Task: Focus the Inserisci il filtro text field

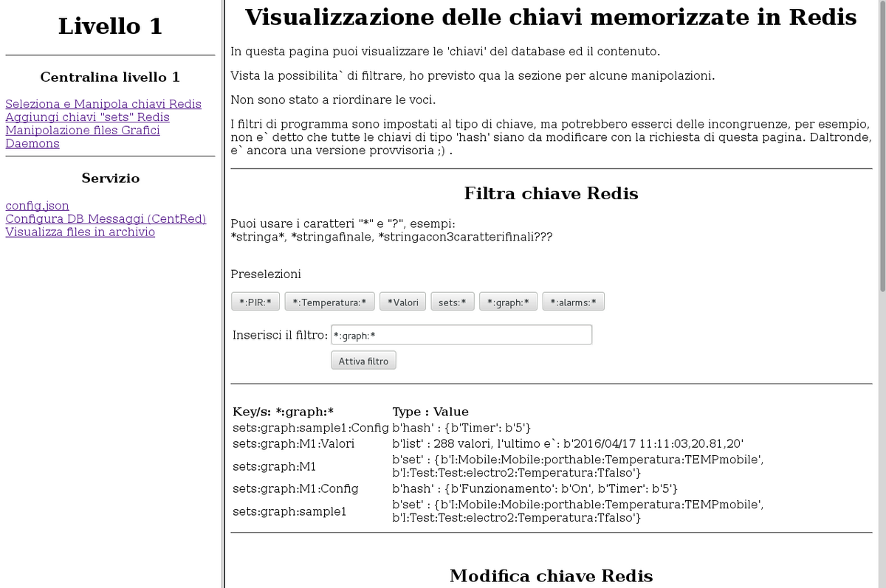Action: 461,335
